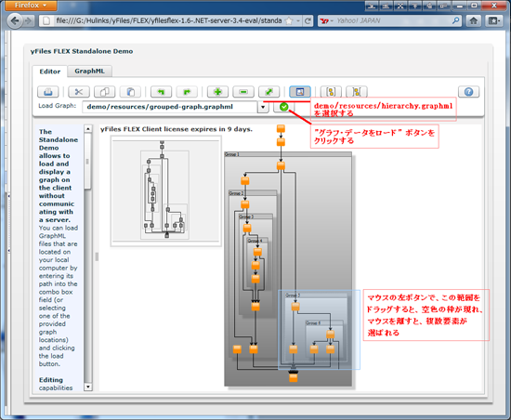The height and width of the screenshot is (420, 511).
Task: Click the fit graph to view icon
Action: tap(269, 92)
